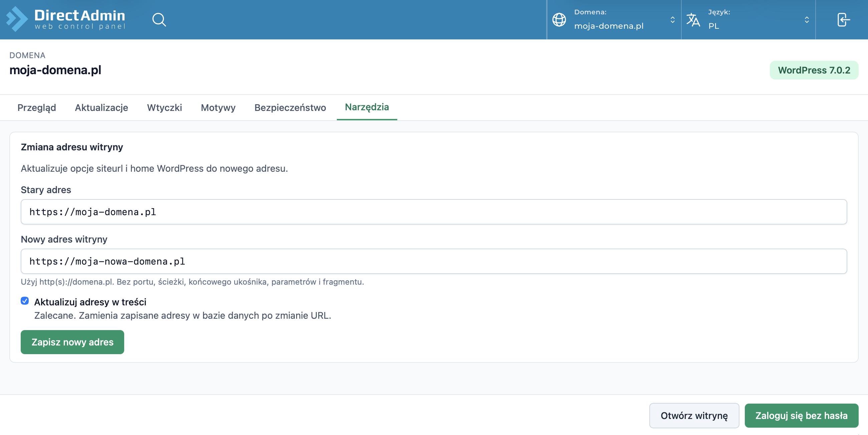
Task: Click the DOMENA label above heading
Action: (27, 55)
